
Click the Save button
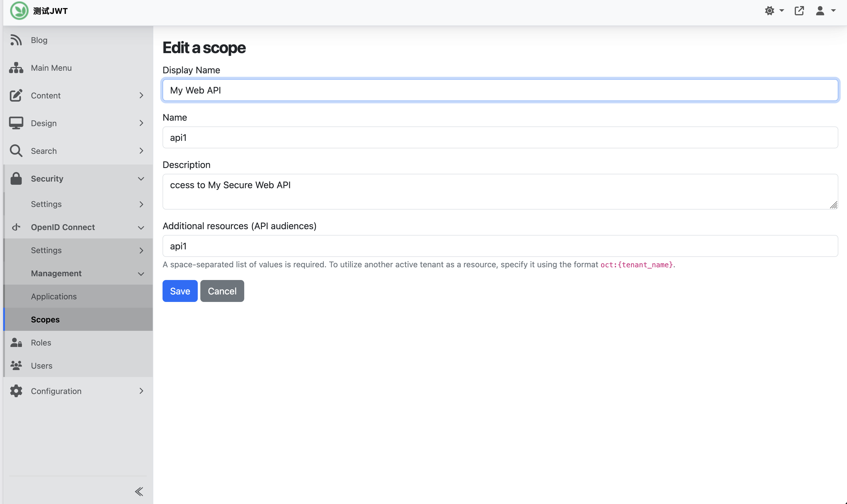click(180, 291)
